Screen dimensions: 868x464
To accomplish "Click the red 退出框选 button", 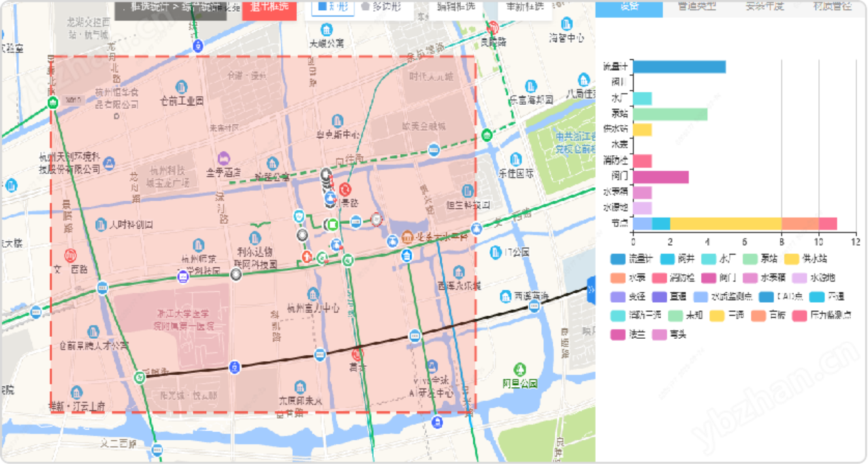I will coord(269,8).
